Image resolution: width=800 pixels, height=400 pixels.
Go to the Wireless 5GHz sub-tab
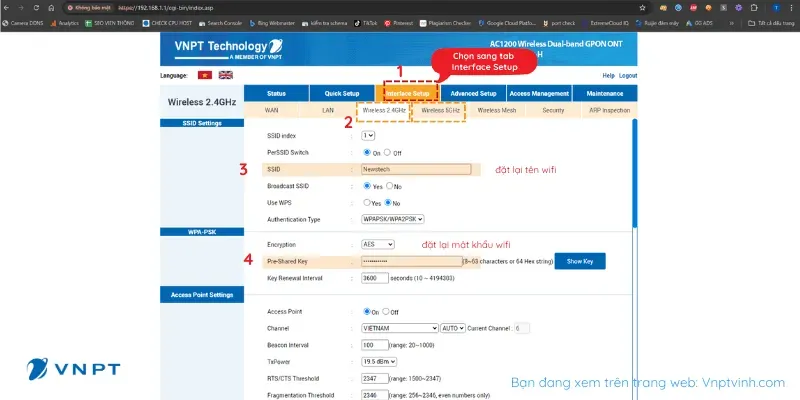tap(440, 110)
